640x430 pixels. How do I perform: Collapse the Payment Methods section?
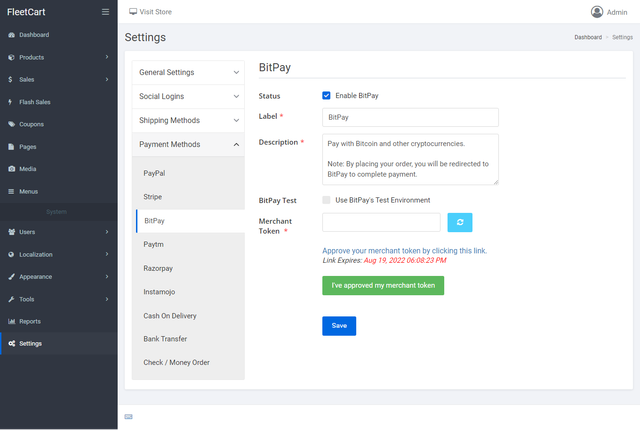click(188, 144)
